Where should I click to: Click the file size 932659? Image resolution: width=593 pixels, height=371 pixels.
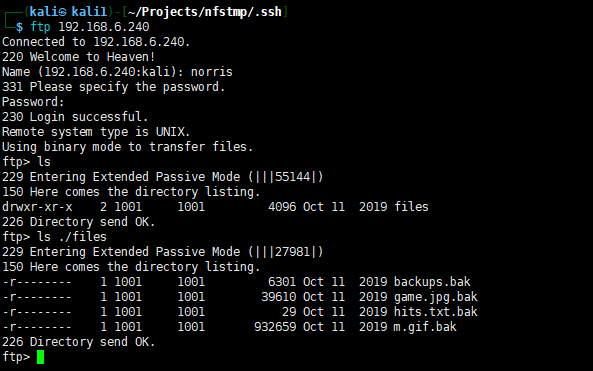coord(275,327)
